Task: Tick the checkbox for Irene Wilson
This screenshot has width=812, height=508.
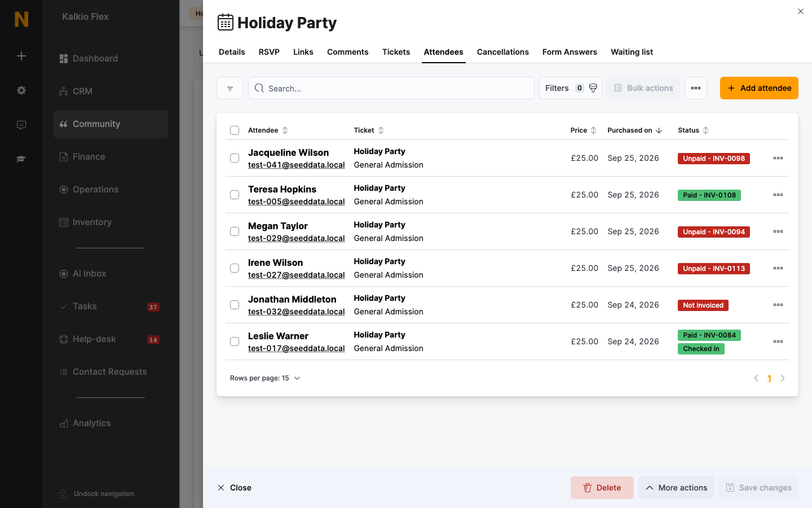Action: (x=235, y=268)
